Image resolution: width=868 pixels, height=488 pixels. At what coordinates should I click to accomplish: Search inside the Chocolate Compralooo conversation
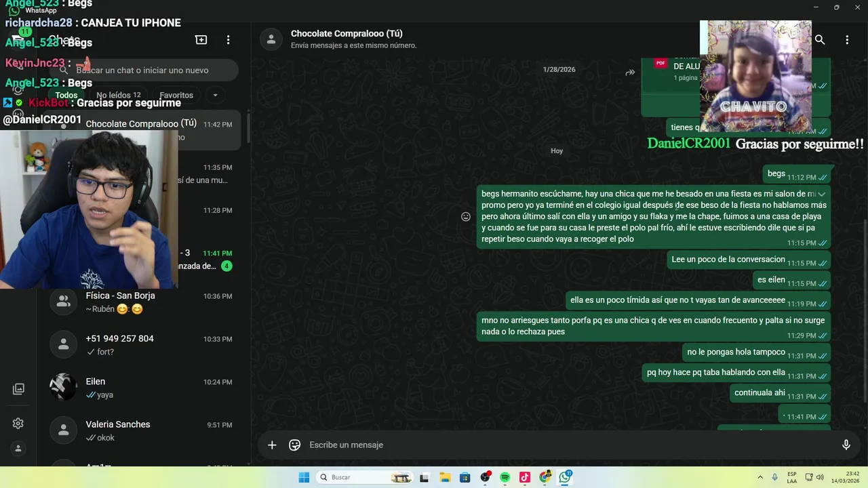tap(820, 40)
